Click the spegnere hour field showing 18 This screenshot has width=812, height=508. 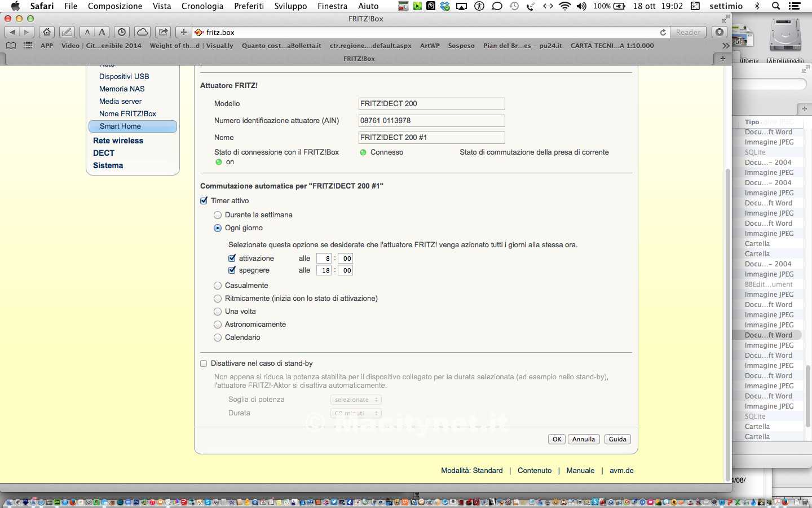click(x=324, y=270)
